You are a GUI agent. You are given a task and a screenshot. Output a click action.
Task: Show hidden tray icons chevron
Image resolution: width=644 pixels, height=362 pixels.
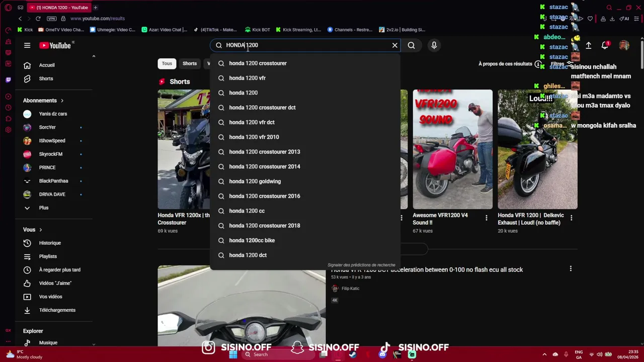pos(544,354)
